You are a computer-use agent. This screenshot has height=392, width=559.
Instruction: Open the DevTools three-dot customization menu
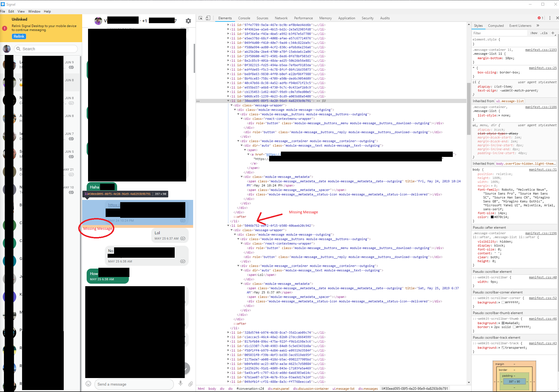click(x=550, y=18)
